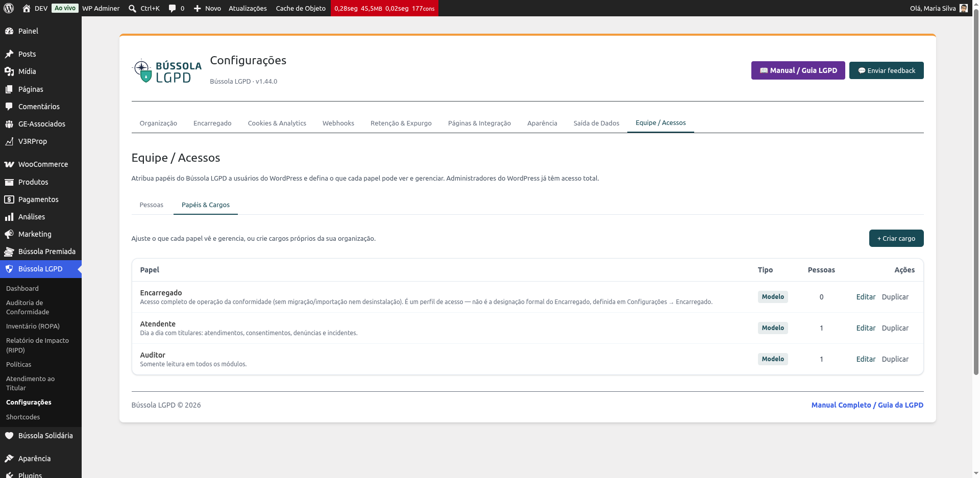Click the plus icon next to Novo
The image size is (980, 478).
[198, 8]
